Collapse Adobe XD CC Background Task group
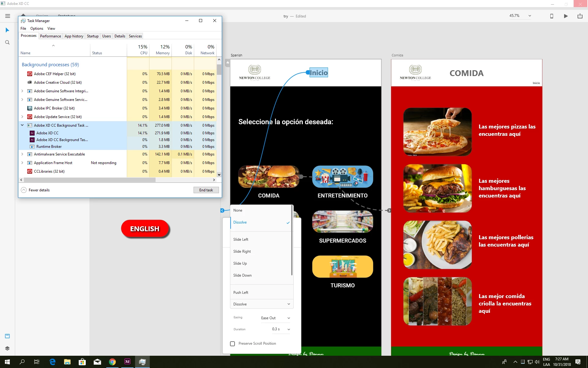The width and height of the screenshot is (588, 368). click(x=22, y=125)
